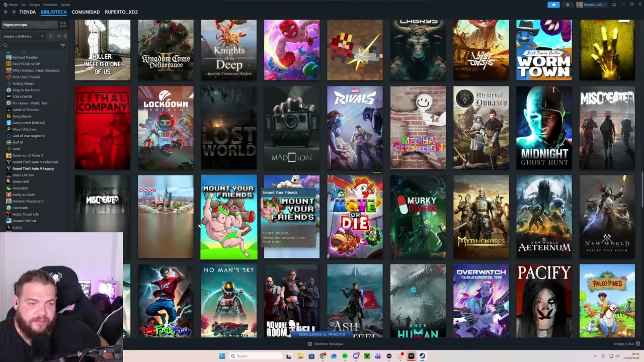Open the Windows Start menu
644x362 pixels.
pos(222,356)
